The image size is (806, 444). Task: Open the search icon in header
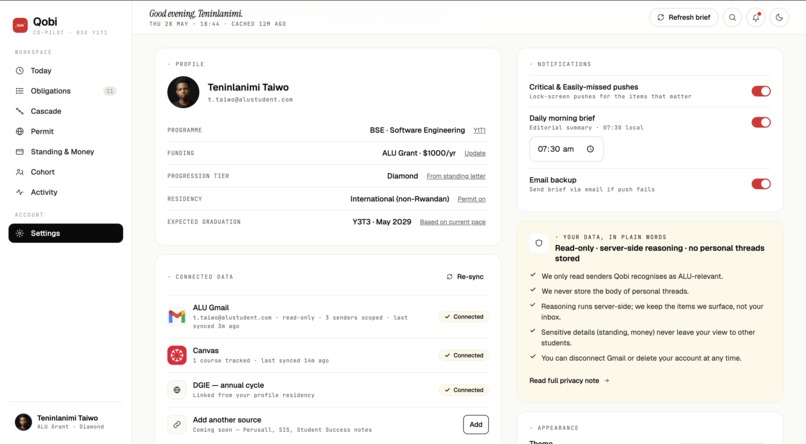pos(732,17)
